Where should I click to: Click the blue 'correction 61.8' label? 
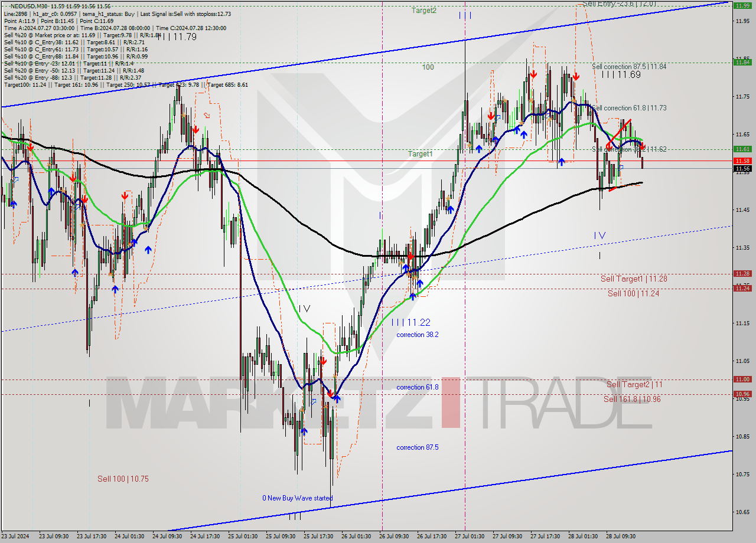[x=418, y=387]
